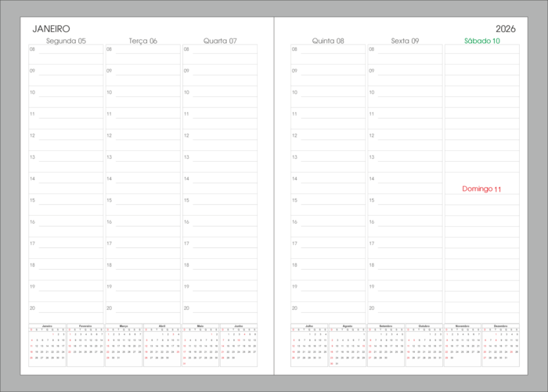Click hour 17 in Quarta 07 column
Image resolution: width=548 pixels, height=392 pixels.
pyautogui.click(x=186, y=243)
